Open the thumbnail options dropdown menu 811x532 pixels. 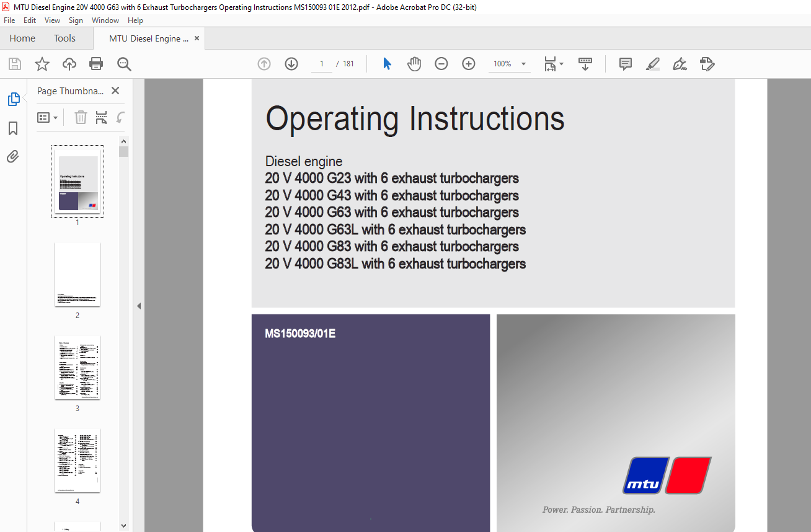[48, 117]
